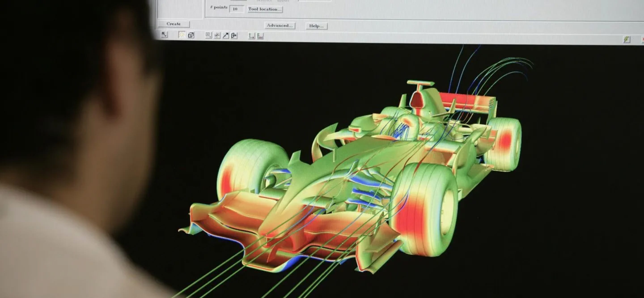This screenshot has height=298, width=644.
Task: Click the diagonal arrow vector icon
Action: pyautogui.click(x=225, y=36)
